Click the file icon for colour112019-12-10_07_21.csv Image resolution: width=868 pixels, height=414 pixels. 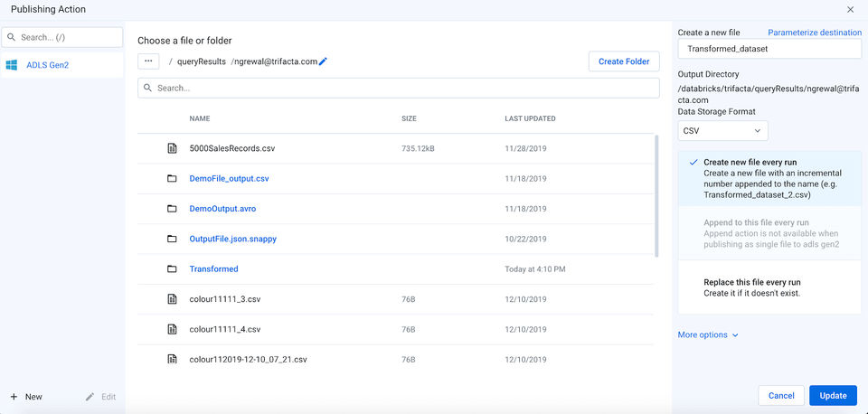pos(172,359)
